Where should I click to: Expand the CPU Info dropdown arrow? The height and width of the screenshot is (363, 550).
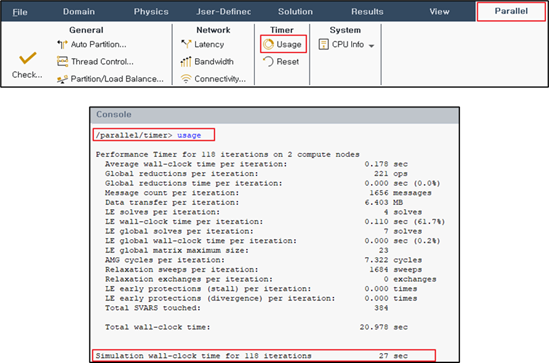pos(371,46)
